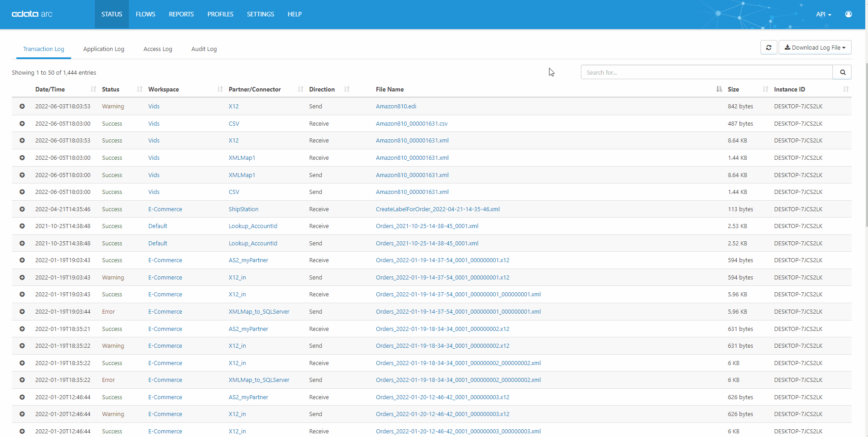Open the SETTINGS menu
The image size is (868, 437).
coord(261,14)
